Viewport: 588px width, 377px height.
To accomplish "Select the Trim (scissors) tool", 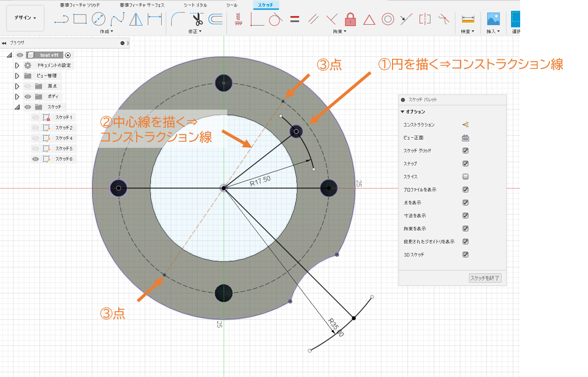I will [198, 20].
